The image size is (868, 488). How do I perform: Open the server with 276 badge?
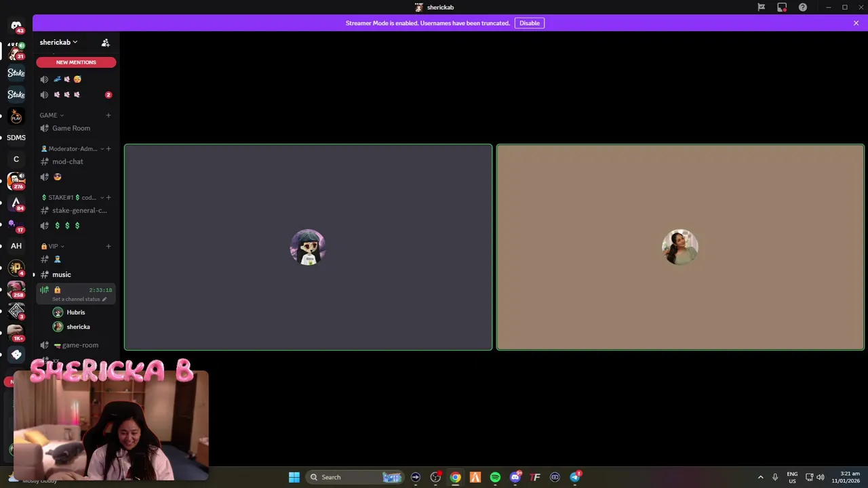16,181
